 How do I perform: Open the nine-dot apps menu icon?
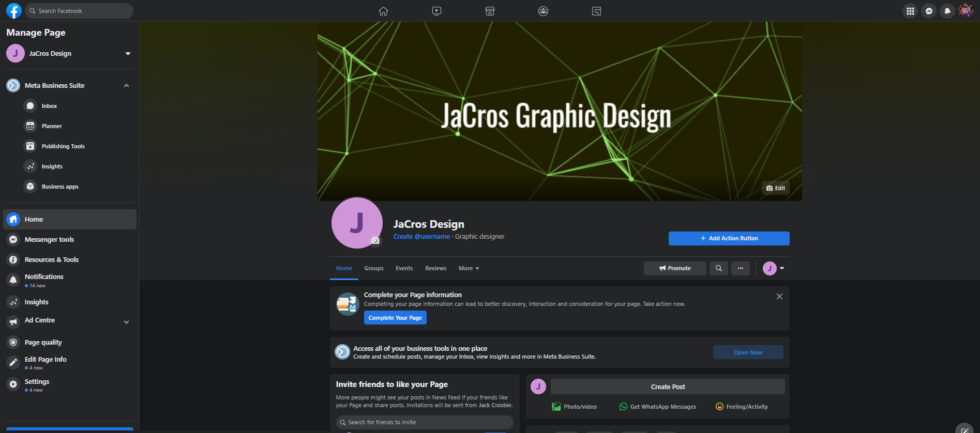(x=910, y=11)
